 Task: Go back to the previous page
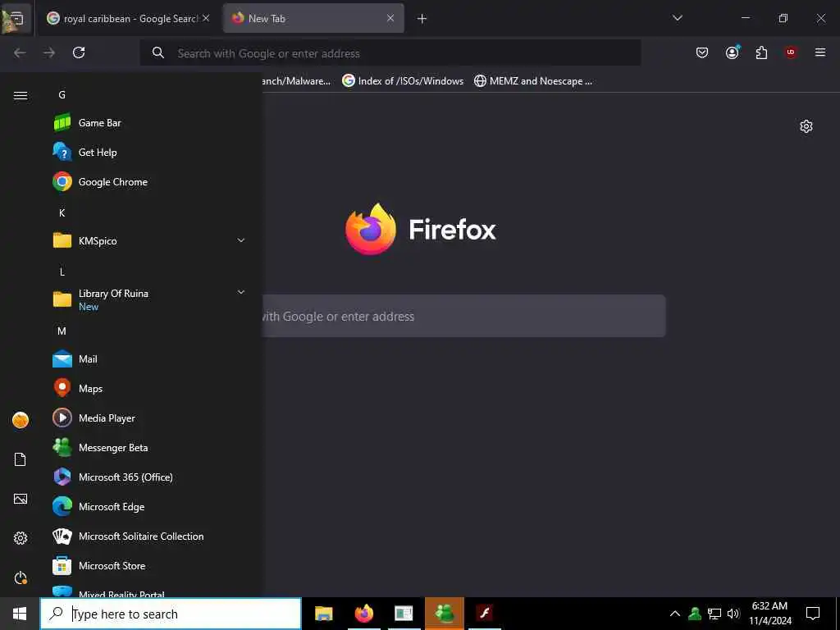click(20, 52)
